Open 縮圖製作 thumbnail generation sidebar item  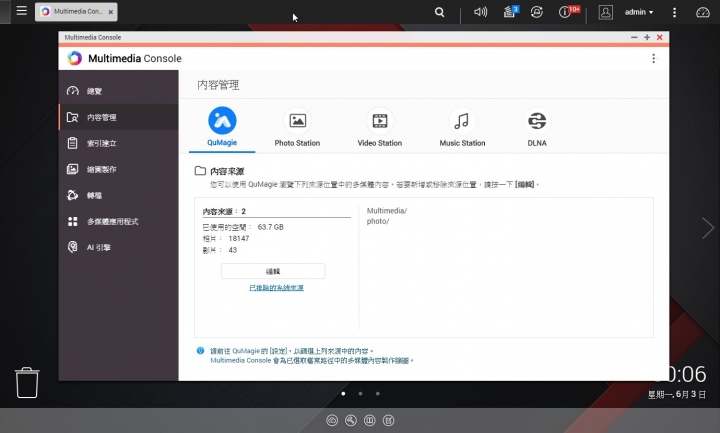pyautogui.click(x=118, y=169)
